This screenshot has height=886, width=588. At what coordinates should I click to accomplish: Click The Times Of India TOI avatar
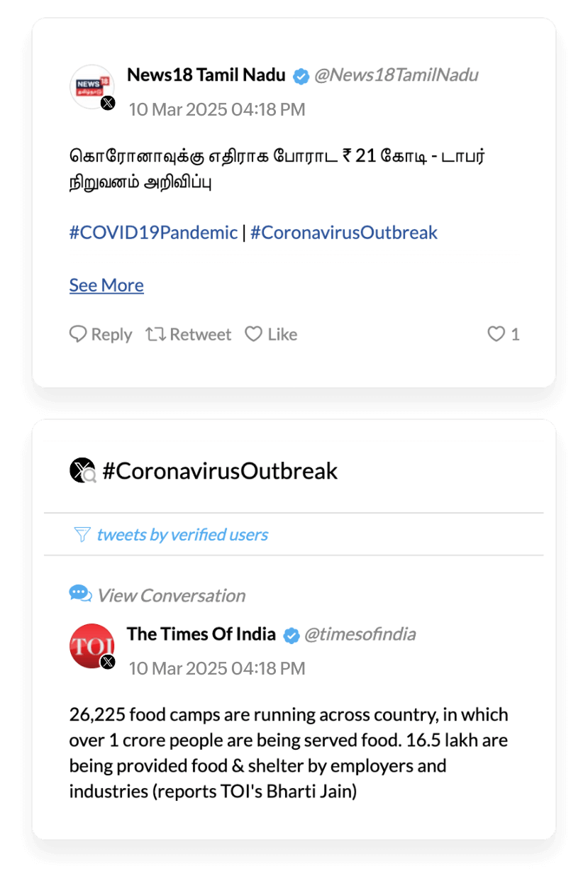click(x=92, y=646)
